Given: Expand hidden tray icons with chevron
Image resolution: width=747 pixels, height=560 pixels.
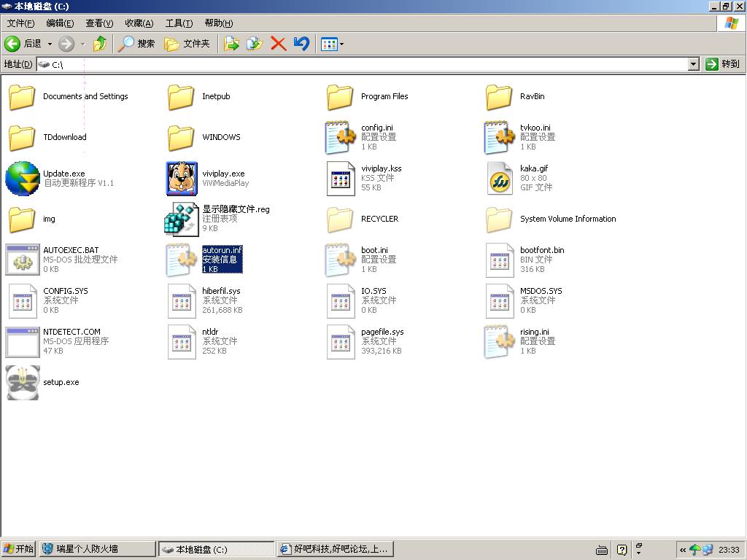Looking at the screenshot, I should (682, 550).
